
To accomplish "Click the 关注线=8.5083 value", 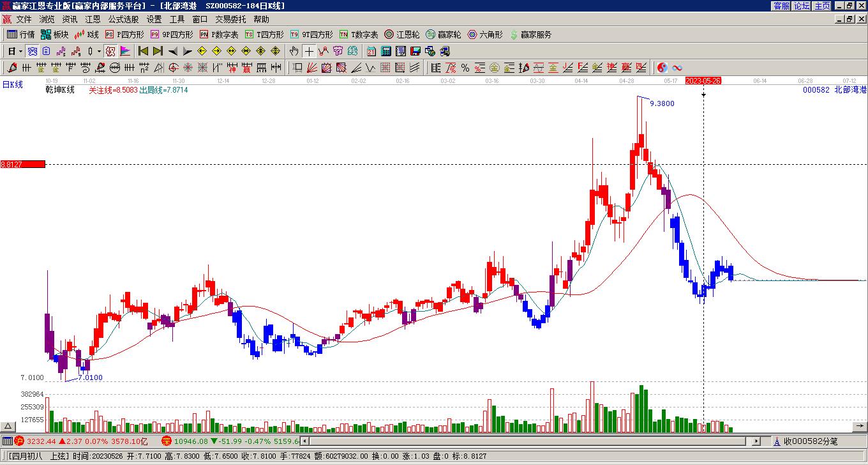I will [x=113, y=90].
